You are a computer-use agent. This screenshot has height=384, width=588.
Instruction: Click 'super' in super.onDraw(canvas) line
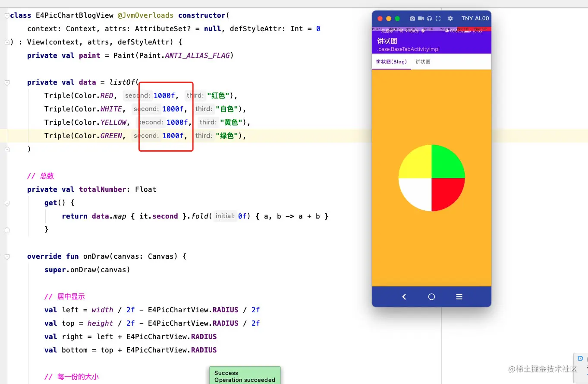[55, 270]
